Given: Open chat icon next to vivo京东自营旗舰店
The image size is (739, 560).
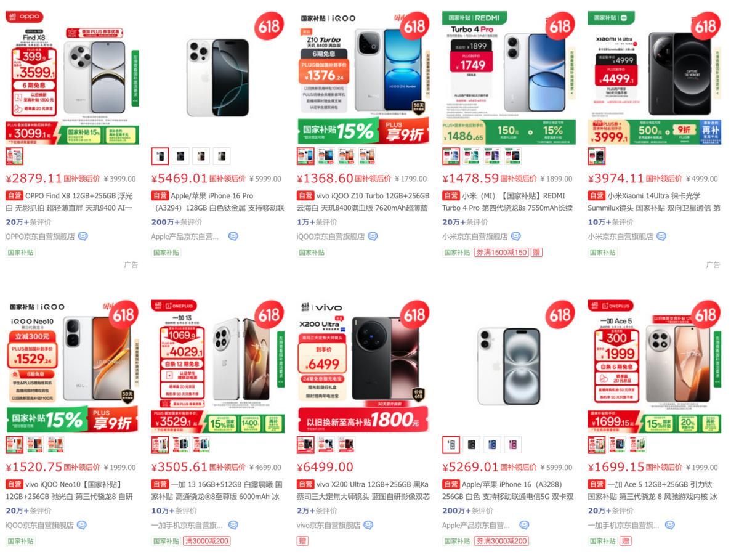Looking at the screenshot, I should [x=368, y=525].
